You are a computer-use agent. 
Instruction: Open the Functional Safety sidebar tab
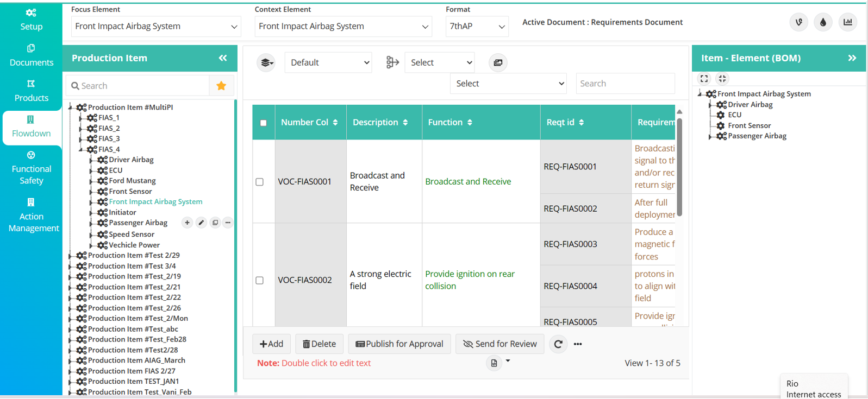31,168
